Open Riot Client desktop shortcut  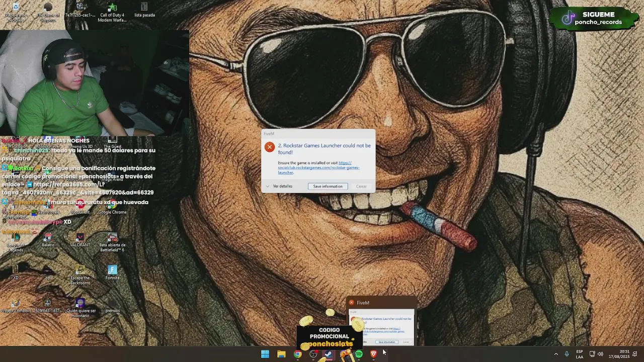[x=80, y=208]
